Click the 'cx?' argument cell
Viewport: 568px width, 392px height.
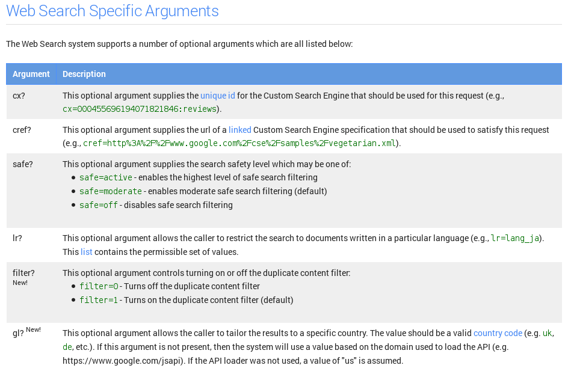click(x=19, y=96)
